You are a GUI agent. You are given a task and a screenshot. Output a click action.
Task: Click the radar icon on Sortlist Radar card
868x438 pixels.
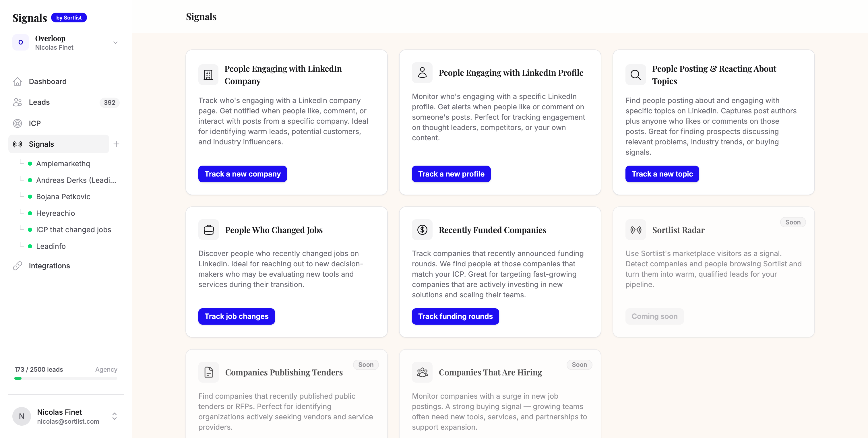pyautogui.click(x=635, y=230)
